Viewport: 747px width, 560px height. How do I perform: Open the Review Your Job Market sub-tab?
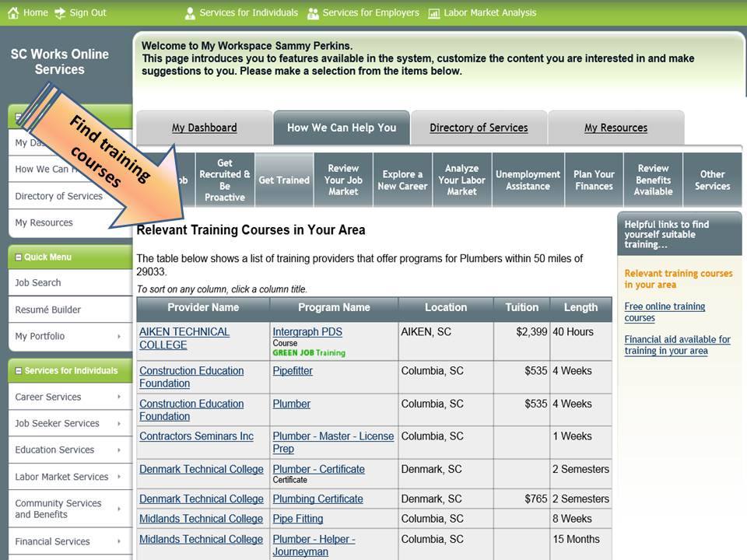[343, 180]
